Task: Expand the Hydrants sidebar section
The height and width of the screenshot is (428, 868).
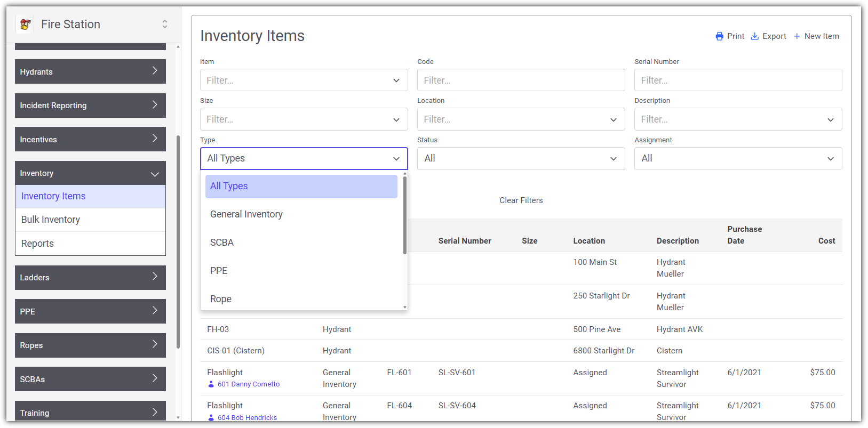Action: tap(90, 71)
